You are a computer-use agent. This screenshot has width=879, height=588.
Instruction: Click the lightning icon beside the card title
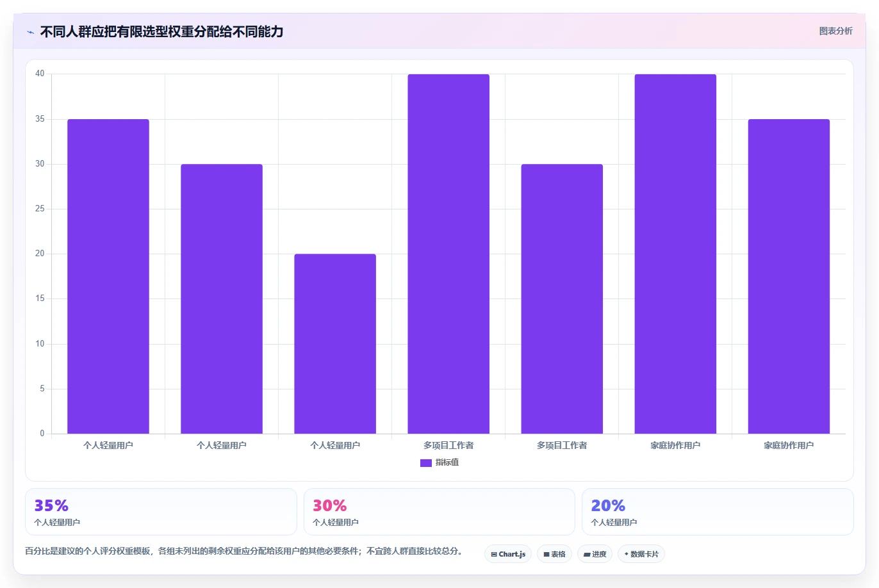30,32
